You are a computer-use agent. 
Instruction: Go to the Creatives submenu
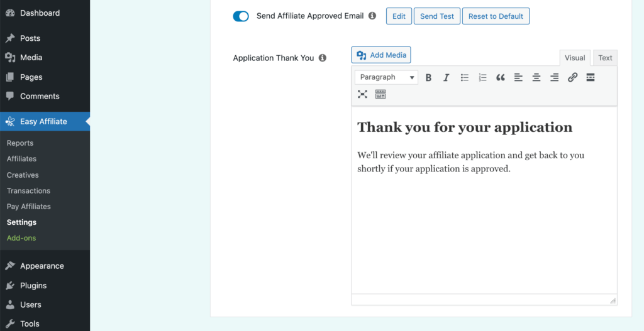click(23, 175)
